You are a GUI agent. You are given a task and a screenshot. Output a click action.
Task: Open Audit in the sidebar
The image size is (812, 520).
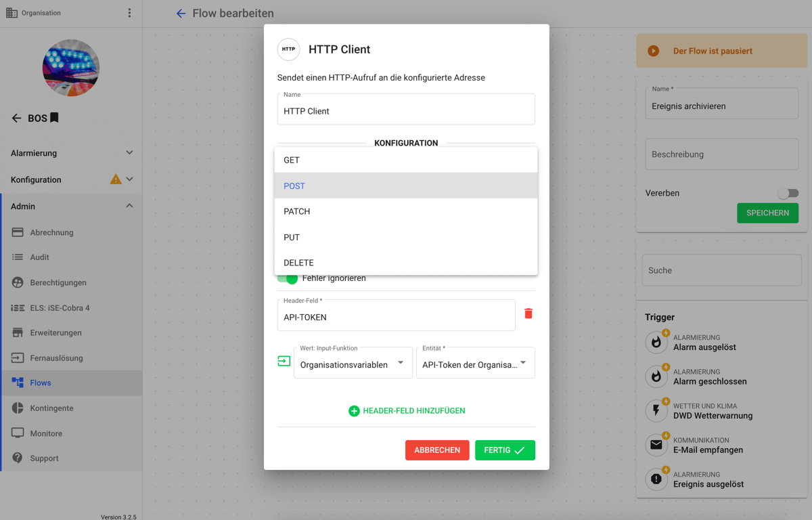(x=71, y=257)
